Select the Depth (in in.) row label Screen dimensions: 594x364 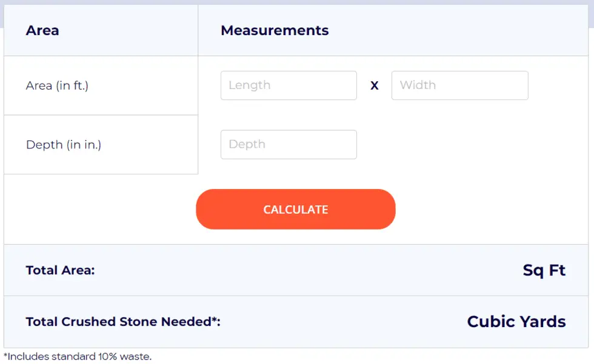(x=64, y=145)
